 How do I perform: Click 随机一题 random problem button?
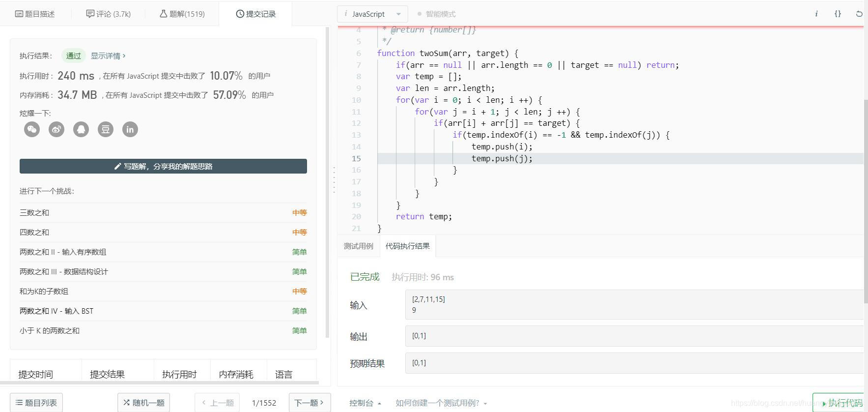(143, 403)
